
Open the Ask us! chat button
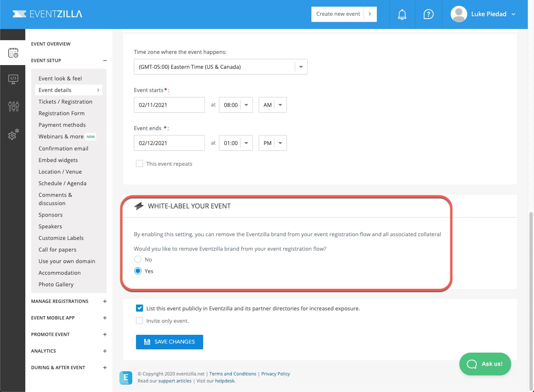pyautogui.click(x=485, y=364)
